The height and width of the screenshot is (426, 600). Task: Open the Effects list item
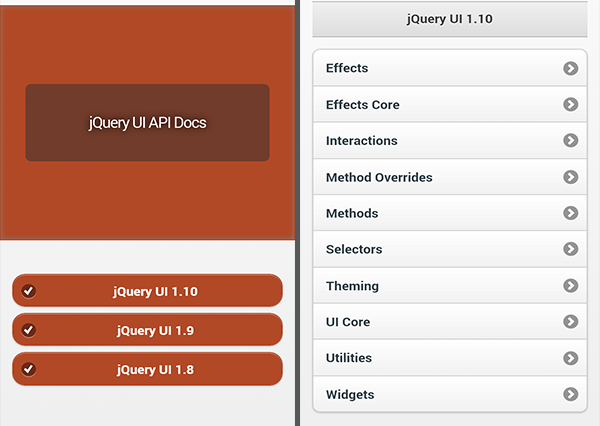tap(450, 68)
